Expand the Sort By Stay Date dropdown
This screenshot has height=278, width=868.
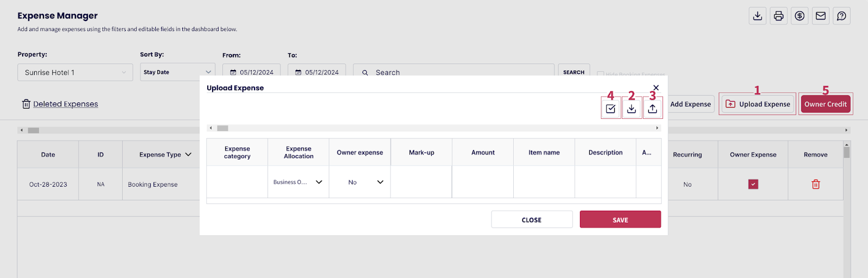177,72
